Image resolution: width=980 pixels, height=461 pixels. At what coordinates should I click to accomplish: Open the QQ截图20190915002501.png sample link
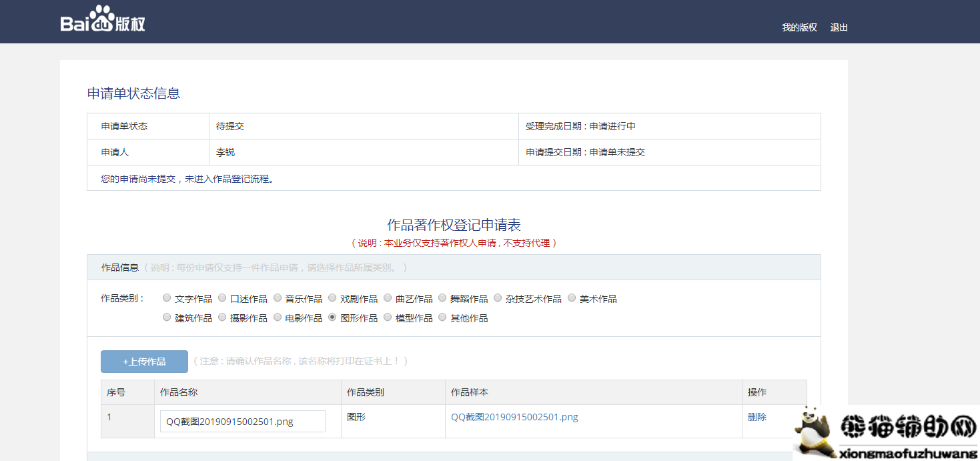[514, 416]
